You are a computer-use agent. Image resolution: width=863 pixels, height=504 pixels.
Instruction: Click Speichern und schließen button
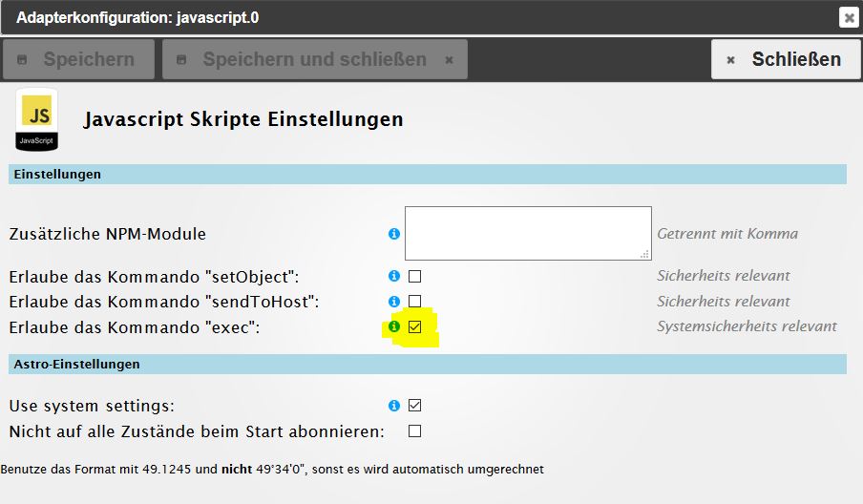pyautogui.click(x=315, y=59)
